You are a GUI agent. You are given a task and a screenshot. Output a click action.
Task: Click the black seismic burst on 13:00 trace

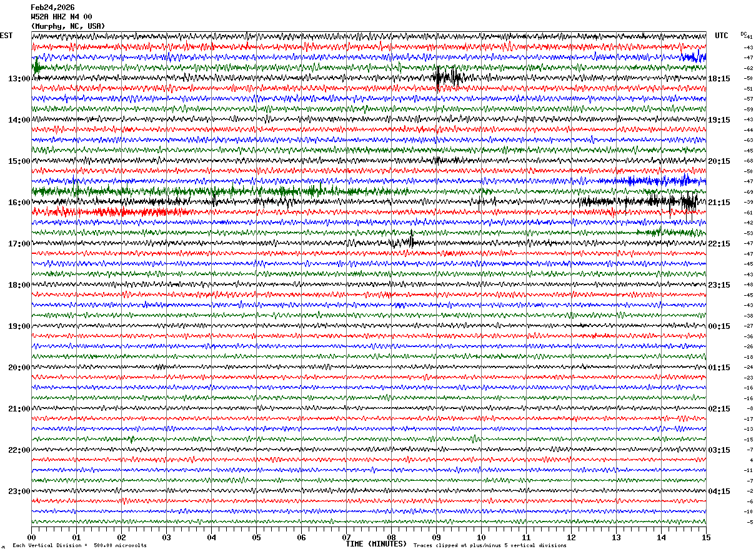[x=449, y=78]
